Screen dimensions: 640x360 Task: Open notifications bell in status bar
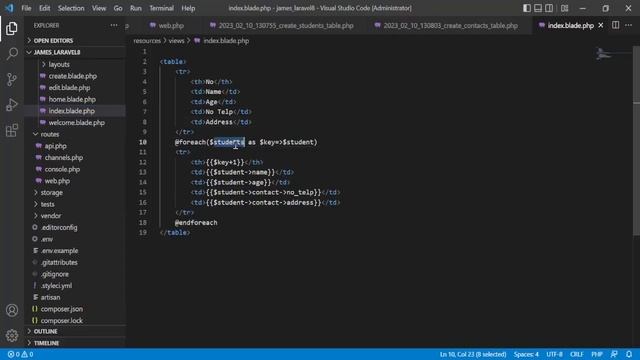point(629,354)
